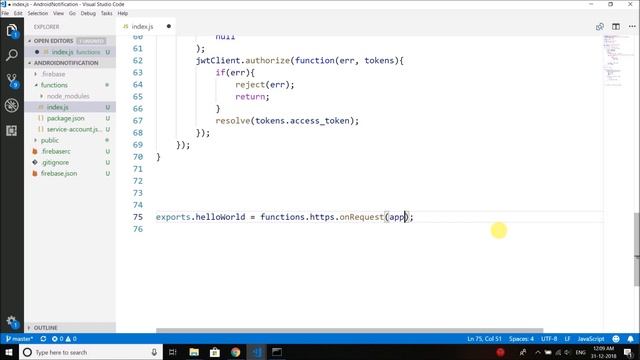Open service-account.json file in the tree

click(70, 129)
